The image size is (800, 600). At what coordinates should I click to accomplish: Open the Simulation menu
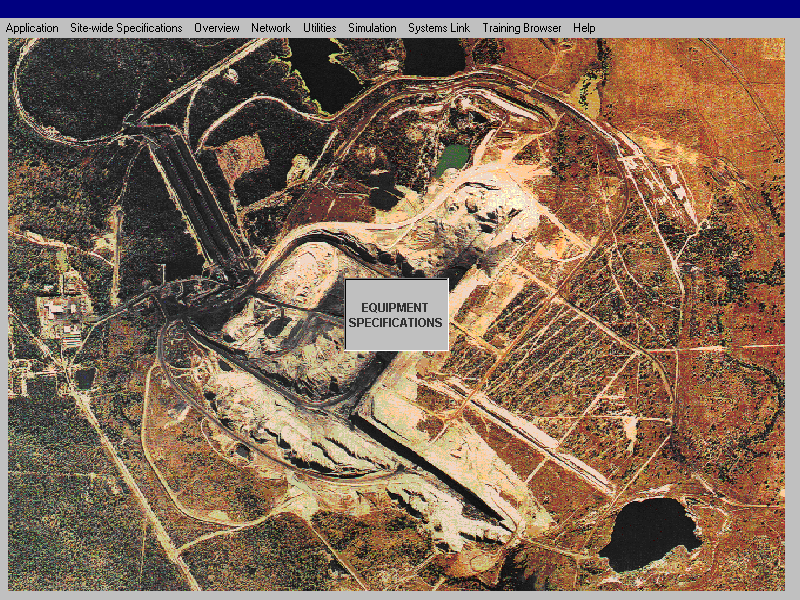coord(372,28)
